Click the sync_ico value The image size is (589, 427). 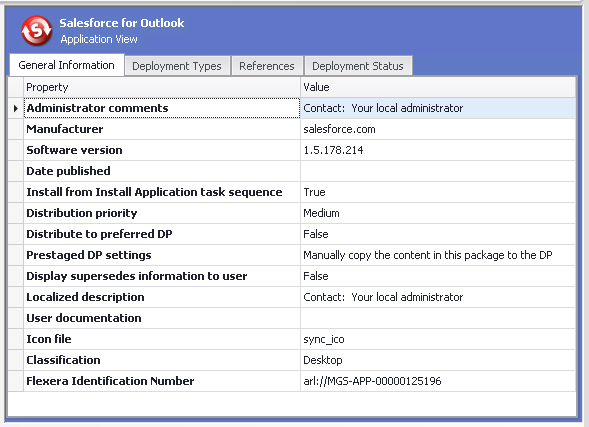click(x=438, y=339)
